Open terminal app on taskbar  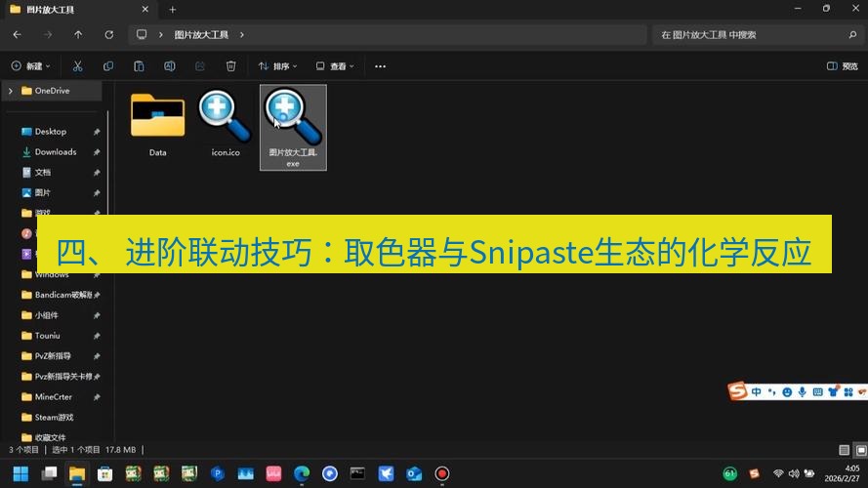(x=357, y=473)
